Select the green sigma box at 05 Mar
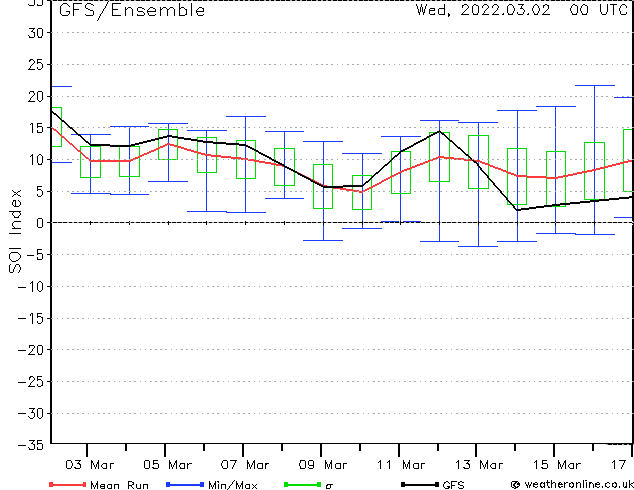Image resolution: width=634 pixels, height=490 pixels. pyautogui.click(x=168, y=144)
